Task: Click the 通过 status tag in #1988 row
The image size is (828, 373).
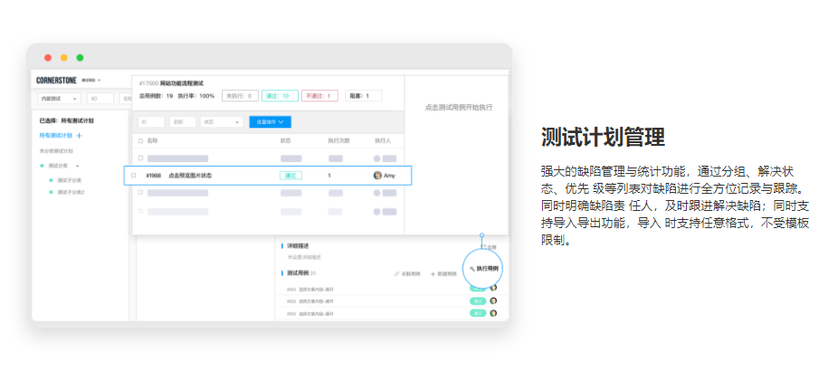Action: [x=290, y=175]
